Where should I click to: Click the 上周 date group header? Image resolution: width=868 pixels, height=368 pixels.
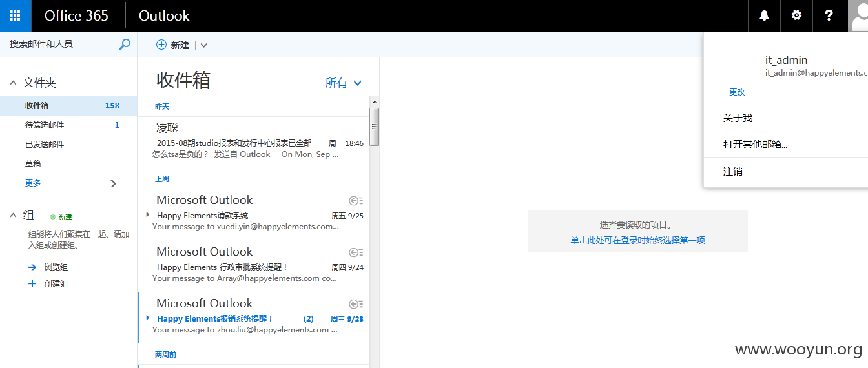click(x=162, y=179)
